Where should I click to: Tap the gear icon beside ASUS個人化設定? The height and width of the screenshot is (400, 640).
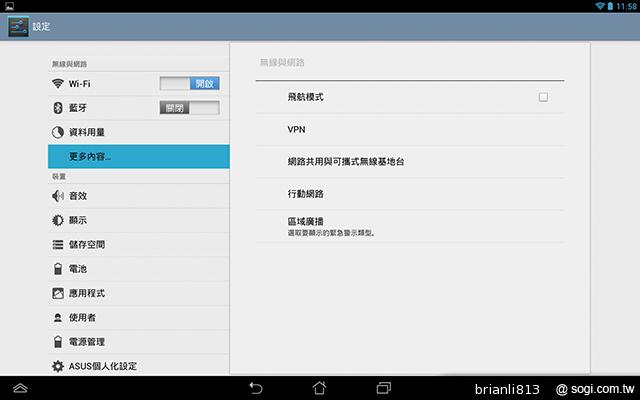58,366
